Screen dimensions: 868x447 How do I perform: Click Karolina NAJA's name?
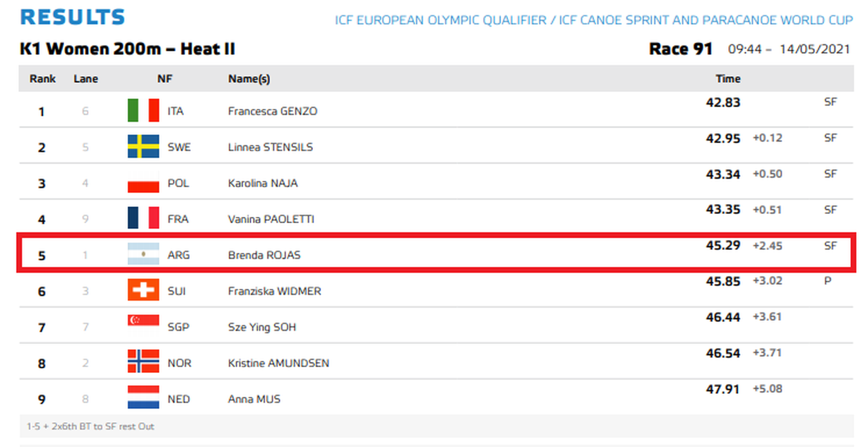coord(263,183)
